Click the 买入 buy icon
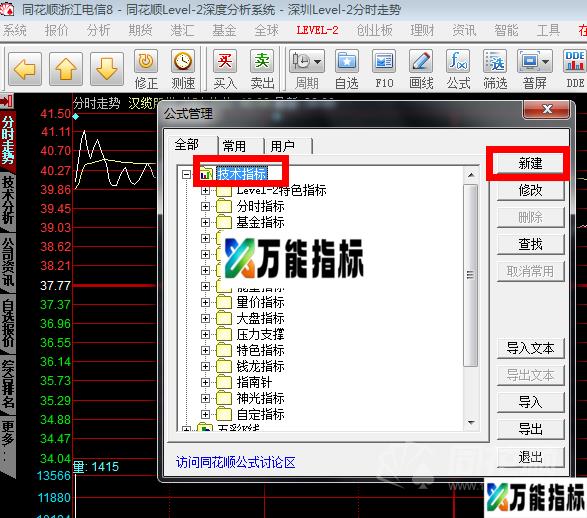This screenshot has height=518, width=587. [225, 70]
